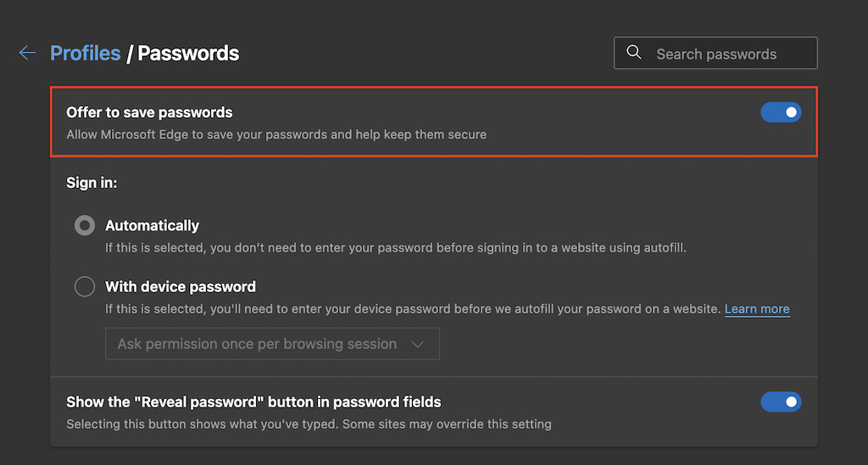Open the Learn more link
Viewport: 868px width, 465px height.
click(757, 309)
